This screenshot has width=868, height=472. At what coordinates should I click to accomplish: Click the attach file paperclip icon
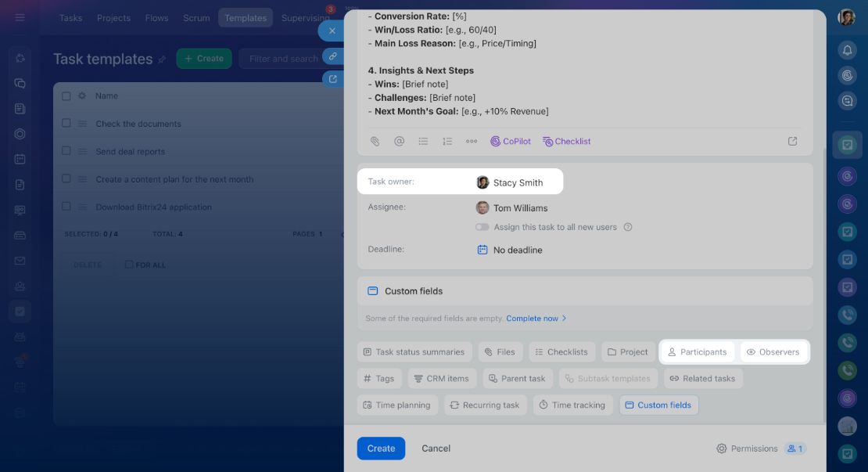coord(375,141)
